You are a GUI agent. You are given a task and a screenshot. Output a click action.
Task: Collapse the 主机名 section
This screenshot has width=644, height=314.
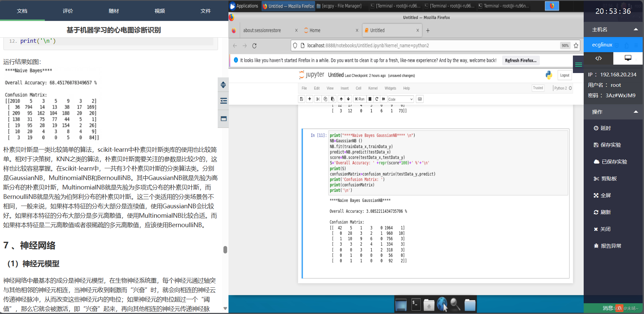point(636,29)
